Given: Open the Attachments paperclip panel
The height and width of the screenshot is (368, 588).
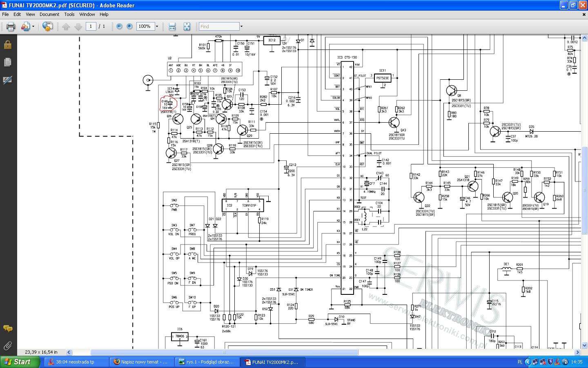Looking at the screenshot, I should 7,346.
